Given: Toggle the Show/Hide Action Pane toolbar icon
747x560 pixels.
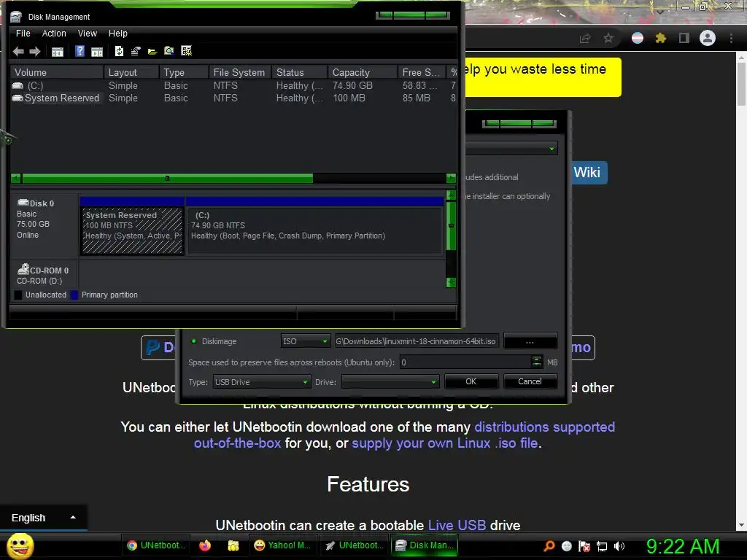Looking at the screenshot, I should pyautogui.click(x=97, y=52).
